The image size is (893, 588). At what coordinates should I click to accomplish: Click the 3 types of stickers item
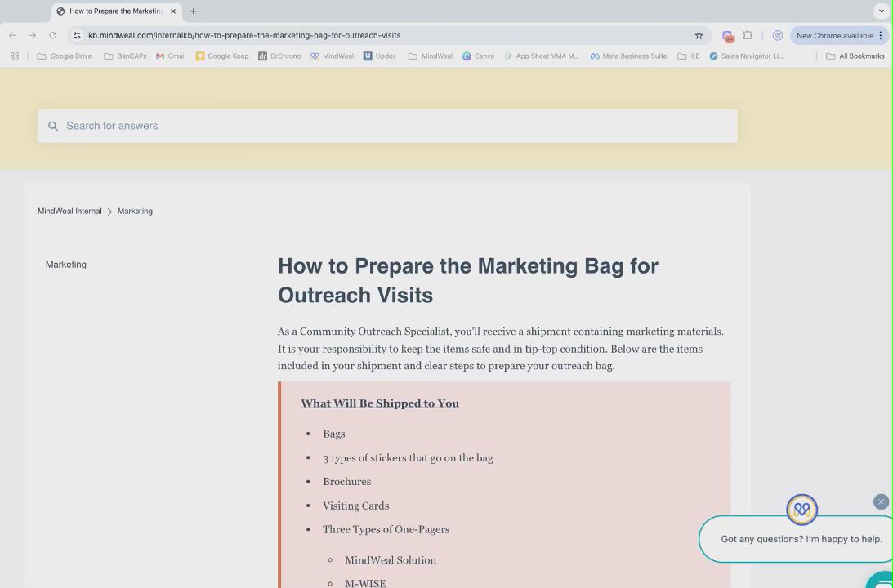(408, 457)
